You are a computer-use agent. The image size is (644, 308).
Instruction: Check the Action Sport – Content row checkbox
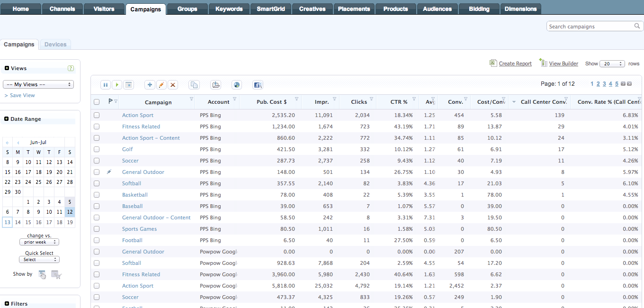tap(97, 138)
